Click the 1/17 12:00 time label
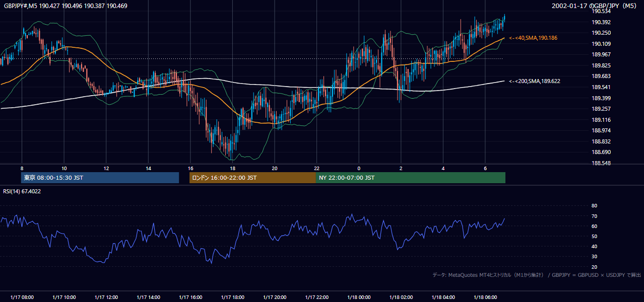The height and width of the screenshot is (302, 644). [106, 297]
